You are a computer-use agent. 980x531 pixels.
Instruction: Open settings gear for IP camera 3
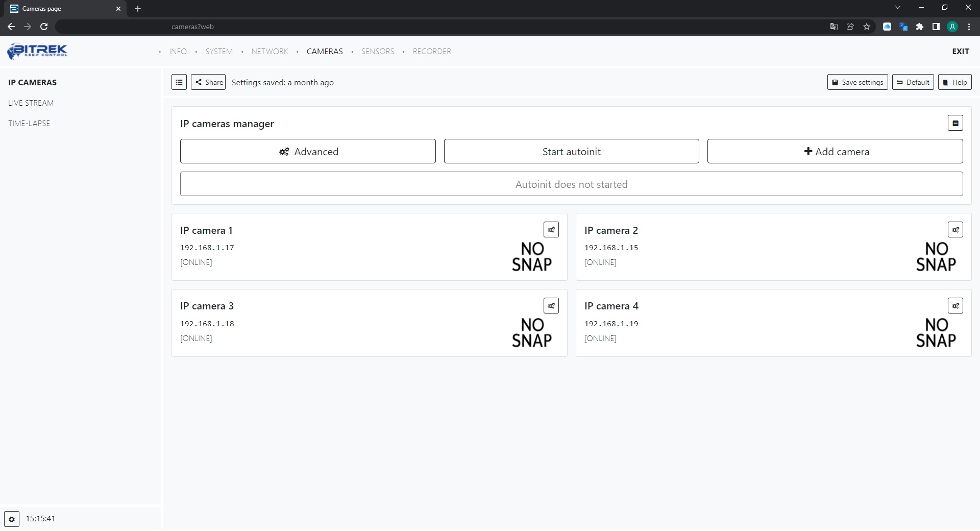(x=551, y=306)
